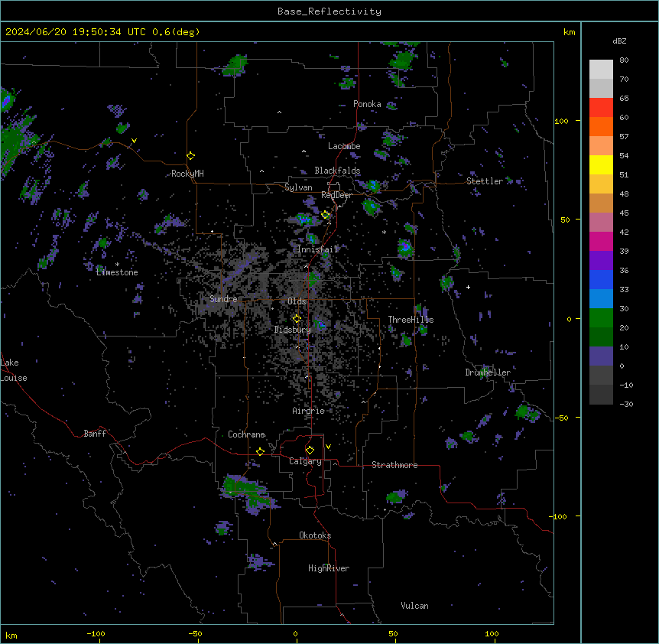Viewport: 659px width, 644px height.
Task: Click the red 65-60 dBZ legend swatch
Action: tap(601, 108)
